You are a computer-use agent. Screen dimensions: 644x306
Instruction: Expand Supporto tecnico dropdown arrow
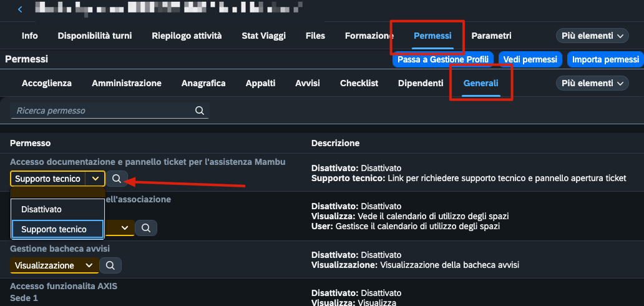point(95,179)
